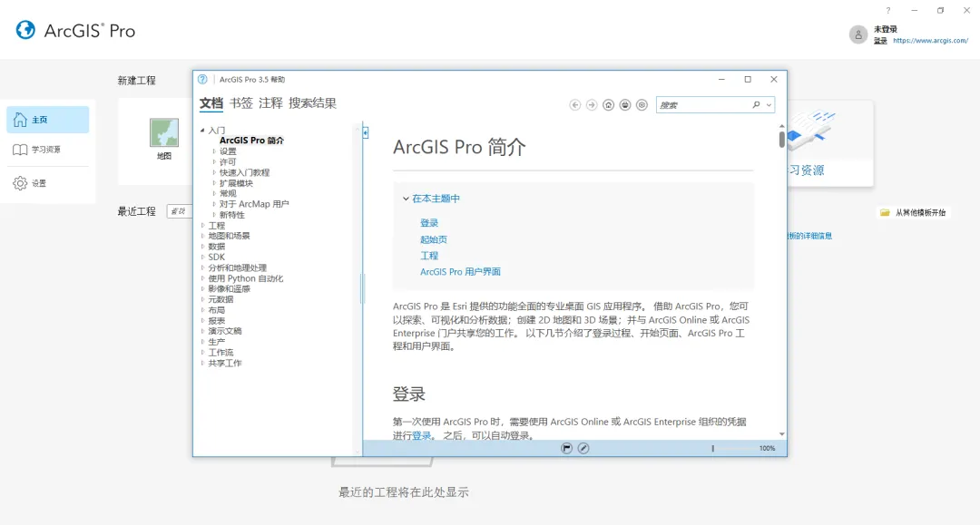The width and height of the screenshot is (980, 525).
Task: Click in the help 搜索 input field
Action: pyautogui.click(x=704, y=105)
